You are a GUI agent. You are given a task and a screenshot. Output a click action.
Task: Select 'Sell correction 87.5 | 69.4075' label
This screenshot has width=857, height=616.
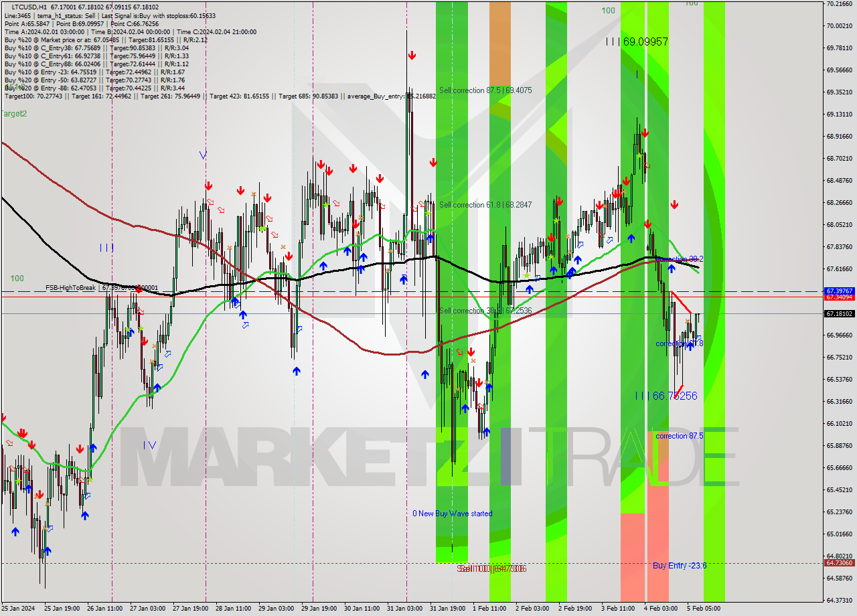[485, 90]
